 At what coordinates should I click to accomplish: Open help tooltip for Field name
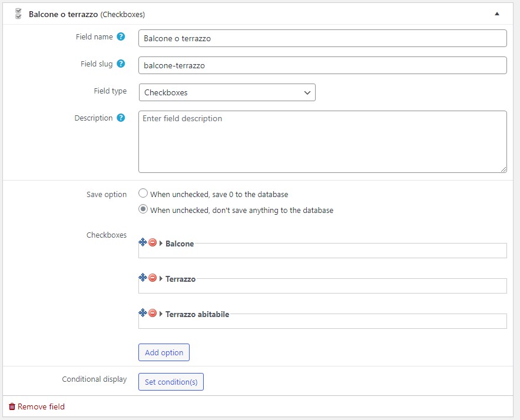pyautogui.click(x=121, y=36)
